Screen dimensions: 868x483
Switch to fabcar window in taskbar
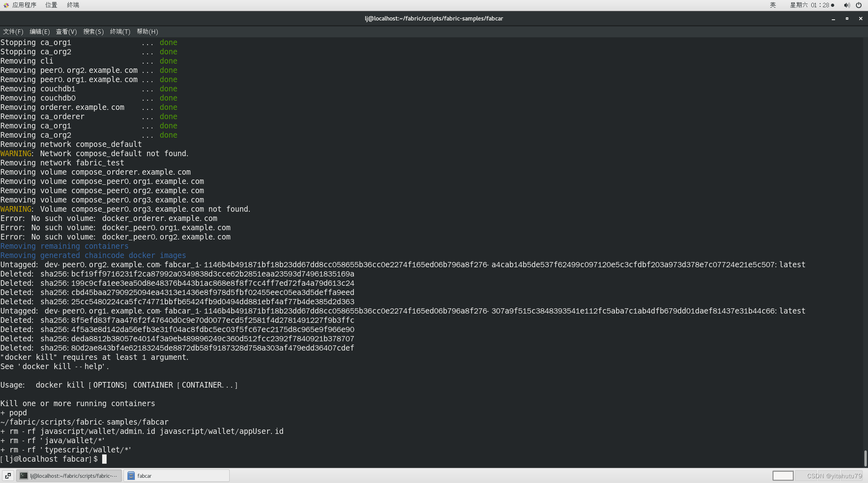click(177, 476)
